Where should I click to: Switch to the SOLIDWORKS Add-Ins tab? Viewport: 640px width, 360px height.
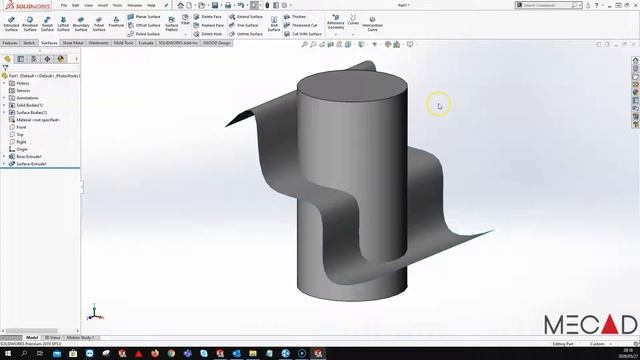coord(178,43)
